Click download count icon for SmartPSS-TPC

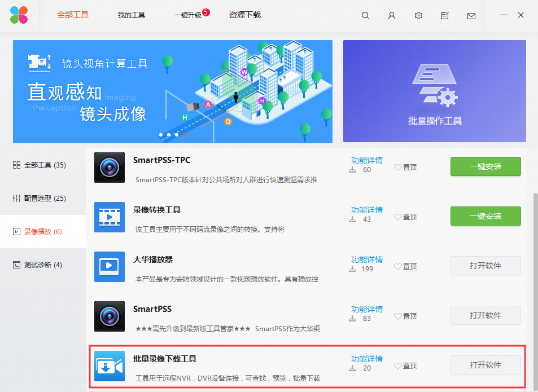click(352, 170)
